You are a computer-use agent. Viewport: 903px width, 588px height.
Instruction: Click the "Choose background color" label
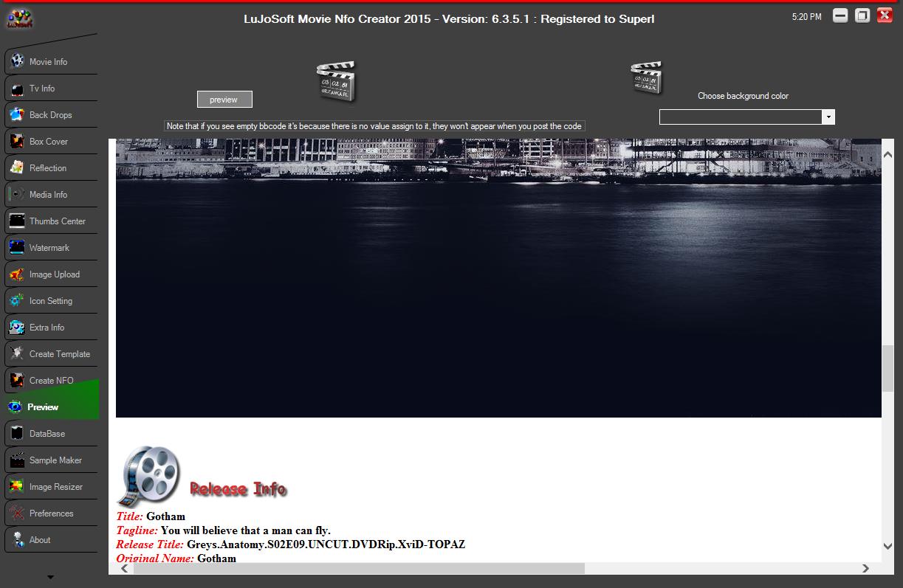(743, 96)
